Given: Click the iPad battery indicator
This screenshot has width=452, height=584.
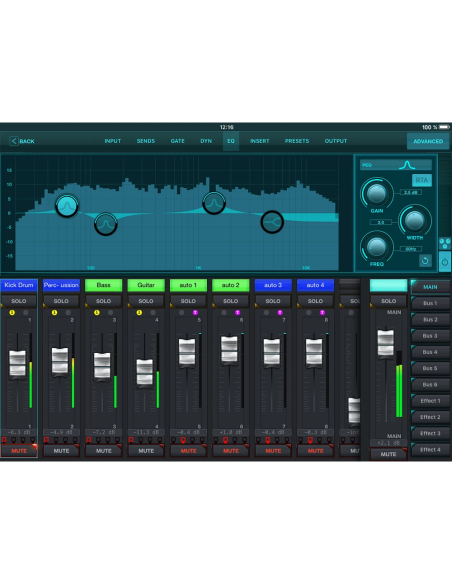Looking at the screenshot, I should point(444,127).
